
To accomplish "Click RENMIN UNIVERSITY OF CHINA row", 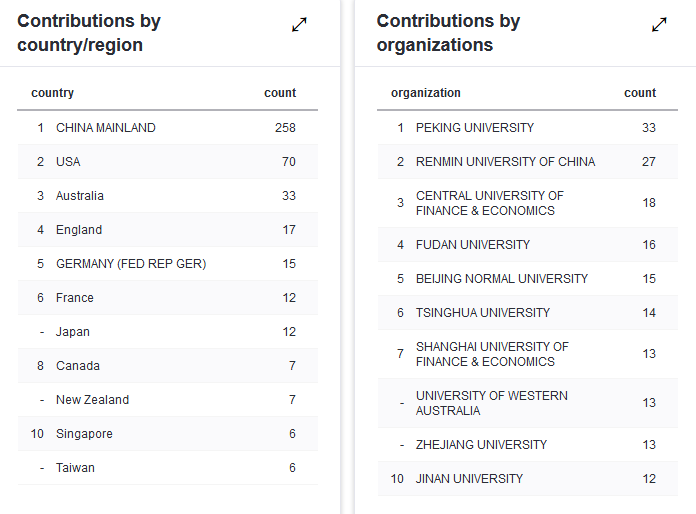I will (x=505, y=162).
